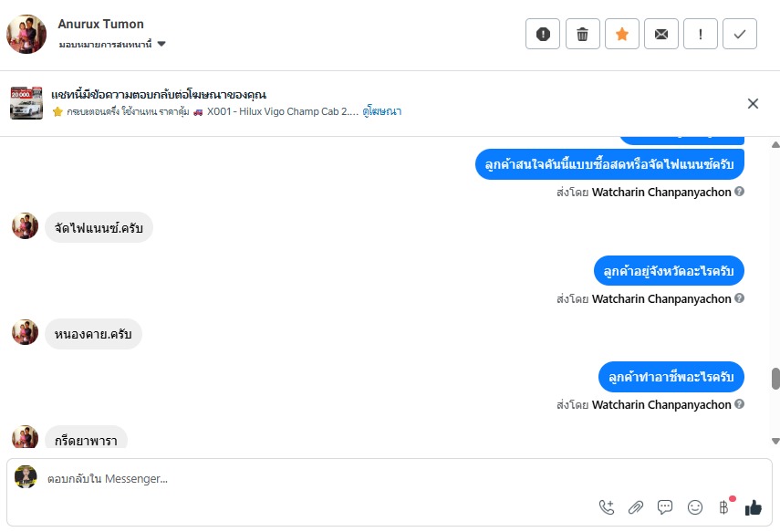Attach a file with paperclip icon

click(x=636, y=507)
